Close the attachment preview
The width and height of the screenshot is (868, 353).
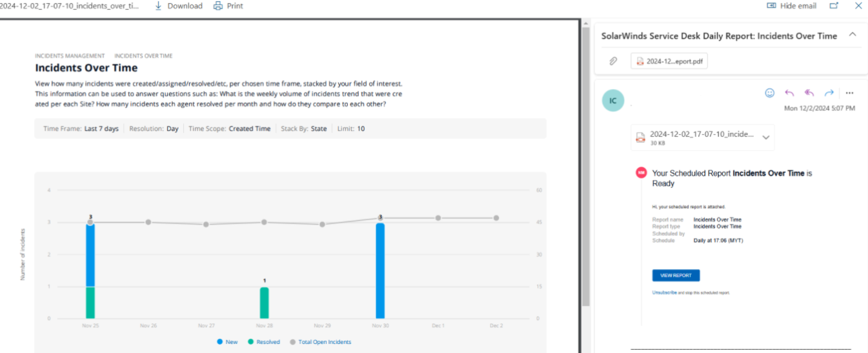pyautogui.click(x=858, y=6)
